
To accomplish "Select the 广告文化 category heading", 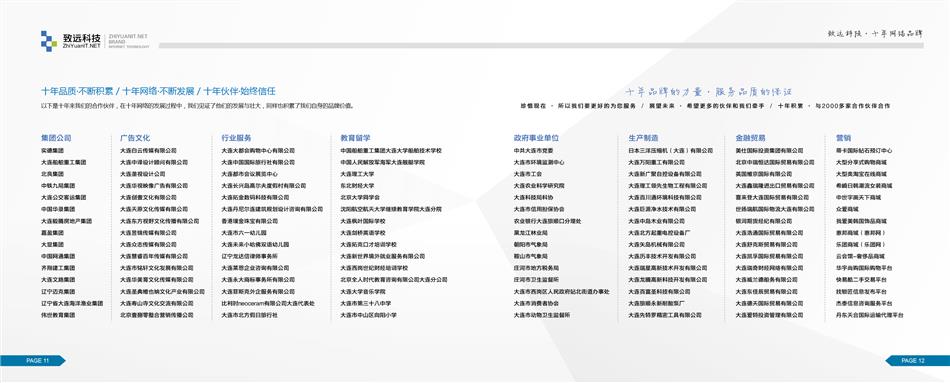I will (x=135, y=138).
